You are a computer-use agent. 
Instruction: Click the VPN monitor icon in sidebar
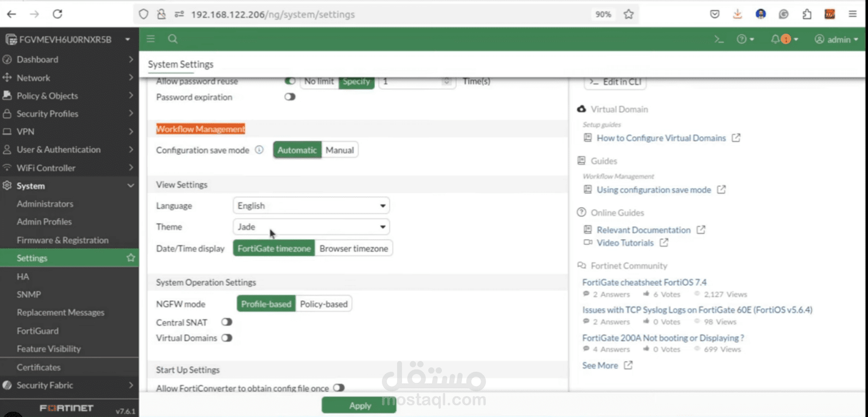pos(7,131)
